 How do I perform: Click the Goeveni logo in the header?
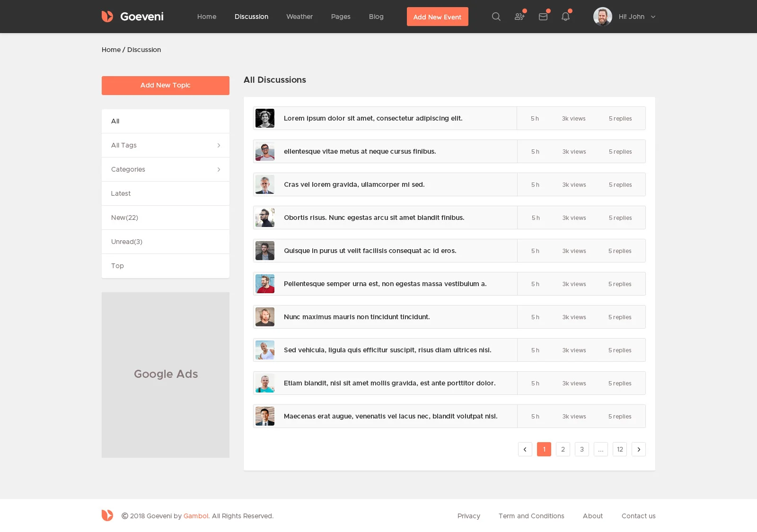[132, 16]
